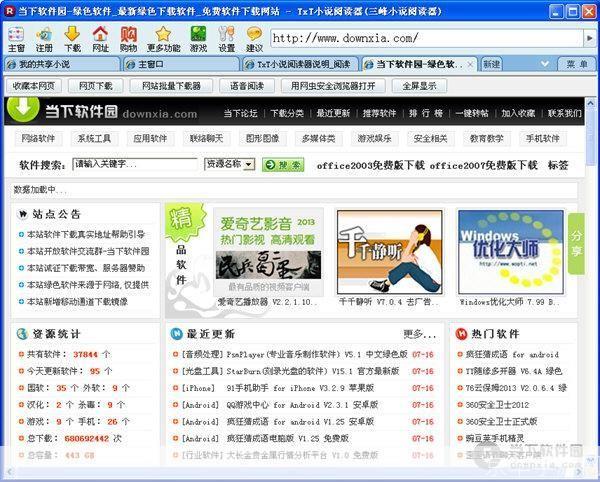
Task: Click the 软件搜索 keyword input field
Action: (x=135, y=164)
